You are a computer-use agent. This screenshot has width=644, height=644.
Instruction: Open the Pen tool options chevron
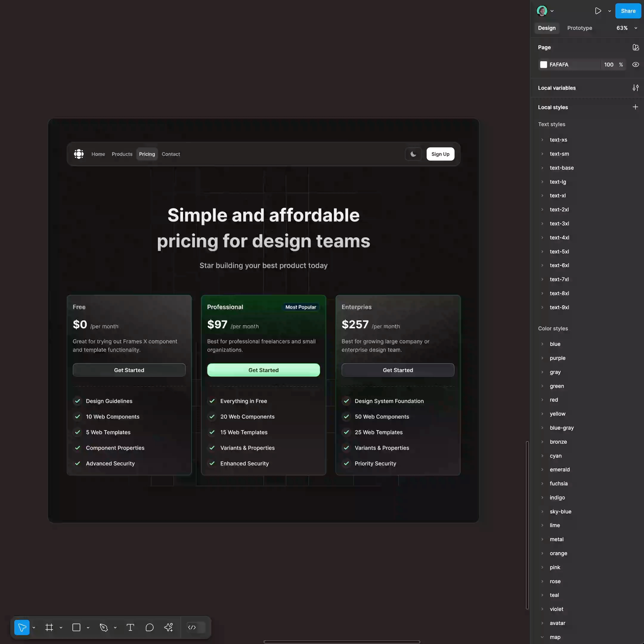[115, 627]
